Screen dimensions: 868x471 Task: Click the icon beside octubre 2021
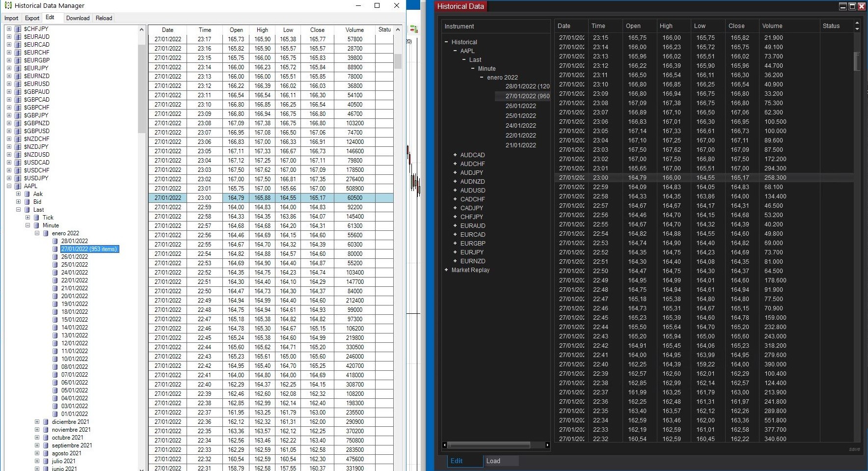coord(46,438)
